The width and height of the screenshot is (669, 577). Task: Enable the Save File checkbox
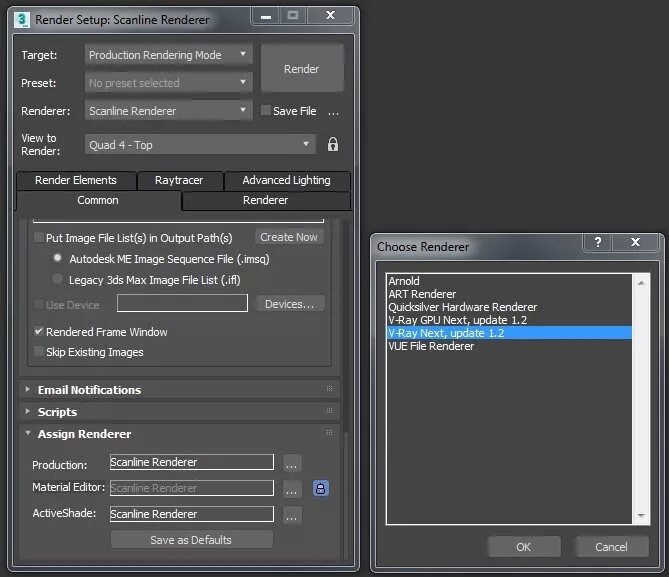point(265,111)
